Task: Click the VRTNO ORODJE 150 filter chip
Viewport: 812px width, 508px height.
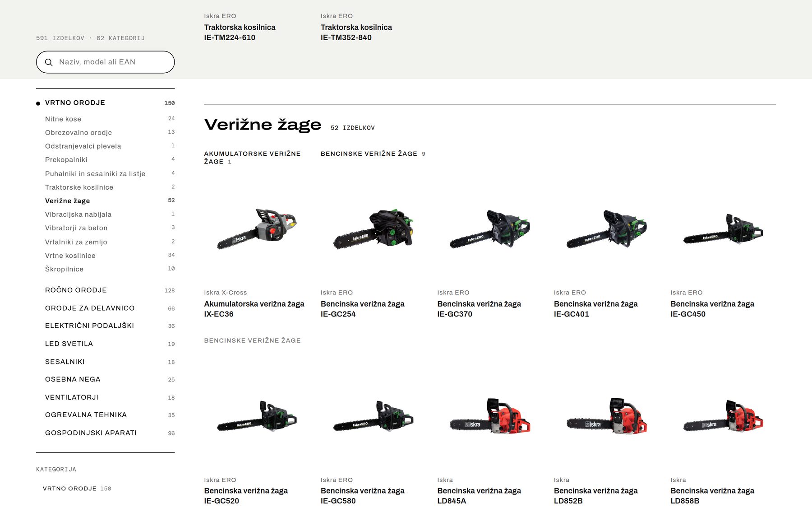Action: 77,489
